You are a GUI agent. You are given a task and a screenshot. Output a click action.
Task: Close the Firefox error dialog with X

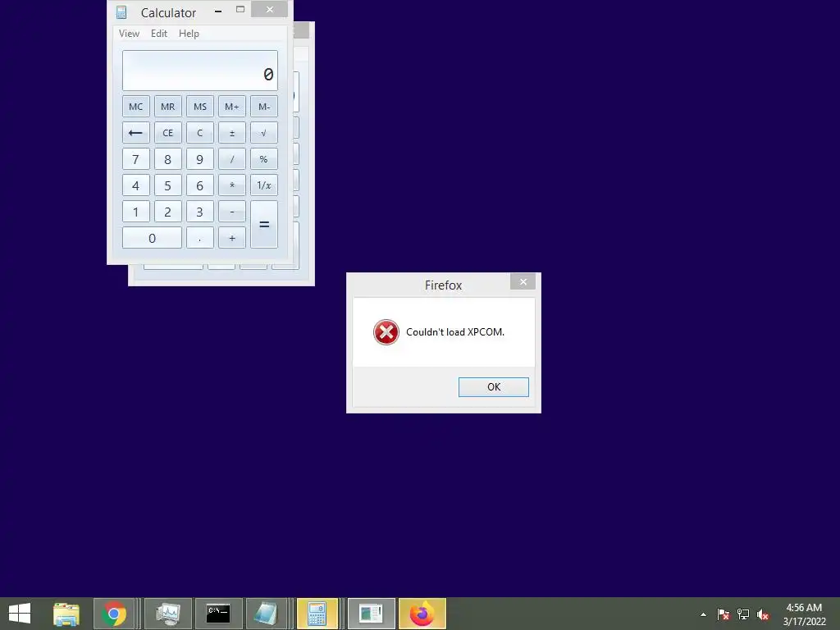click(x=523, y=282)
